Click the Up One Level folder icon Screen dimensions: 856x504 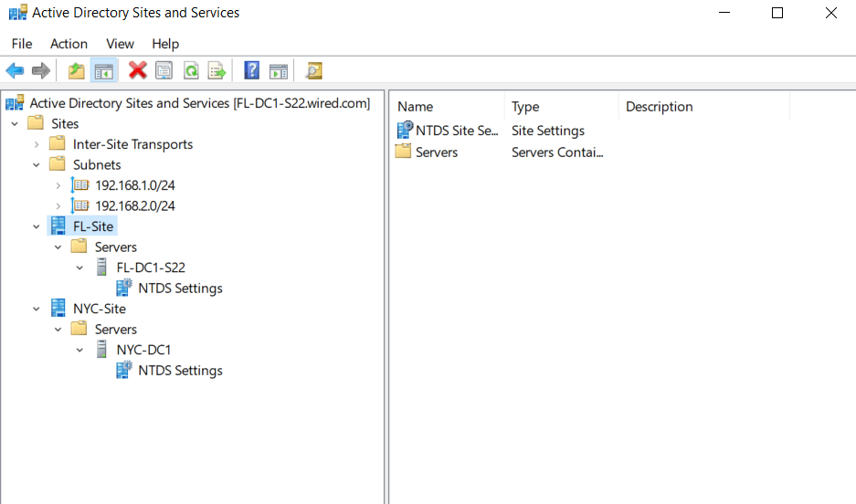tap(76, 70)
